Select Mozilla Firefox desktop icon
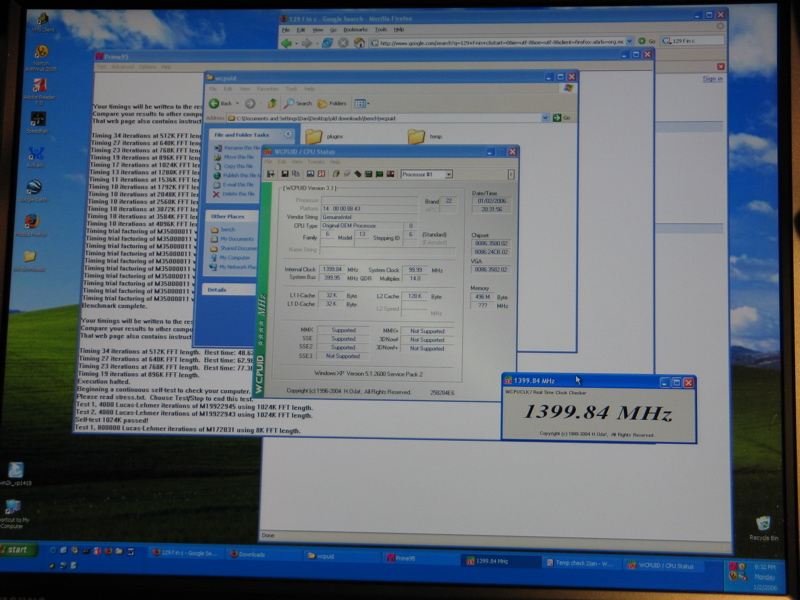 pyautogui.click(x=31, y=225)
